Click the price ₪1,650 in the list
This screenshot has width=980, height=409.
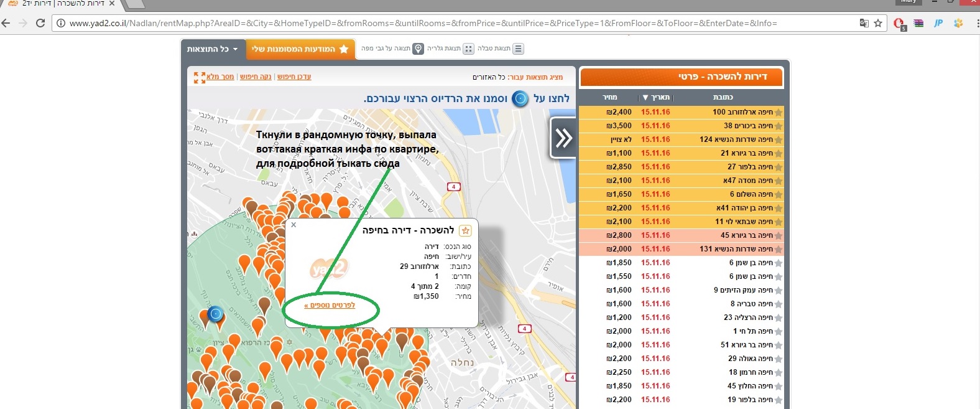tap(619, 194)
